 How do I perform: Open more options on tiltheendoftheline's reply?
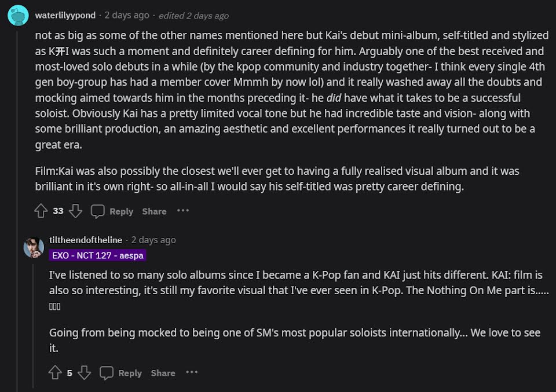(x=192, y=372)
